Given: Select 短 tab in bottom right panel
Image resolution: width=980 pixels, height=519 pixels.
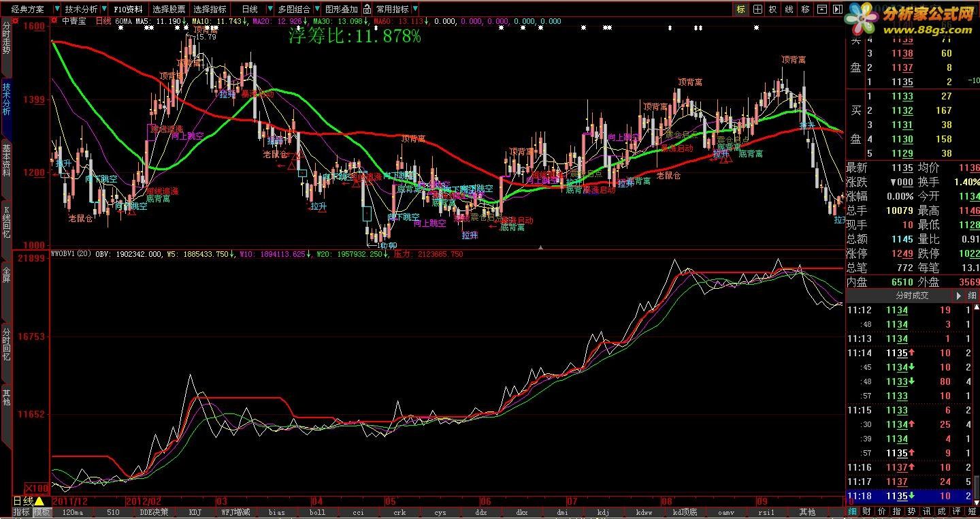Looking at the screenshot, I should click(972, 512).
